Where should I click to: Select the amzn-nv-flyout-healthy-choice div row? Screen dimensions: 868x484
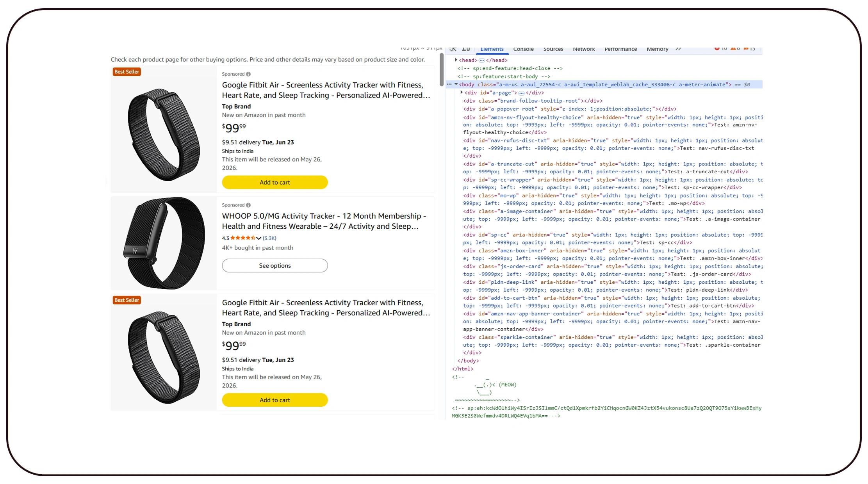[613, 125]
